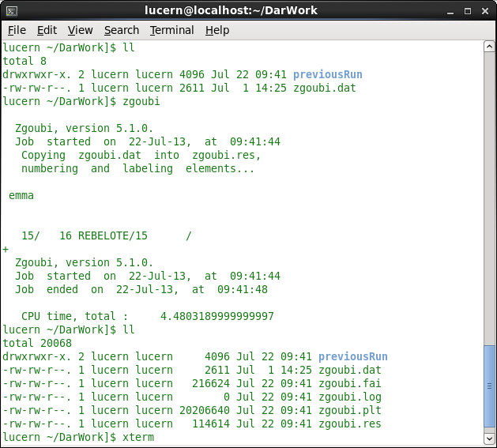497x448 pixels.
Task: Click zgoubi.log in the file listing
Action: point(349,397)
